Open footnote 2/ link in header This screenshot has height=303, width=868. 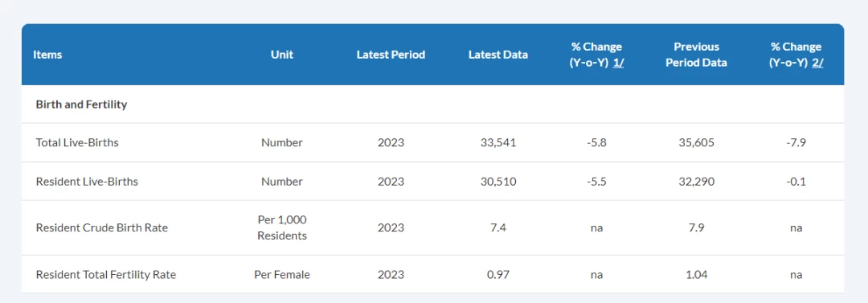pos(817,63)
